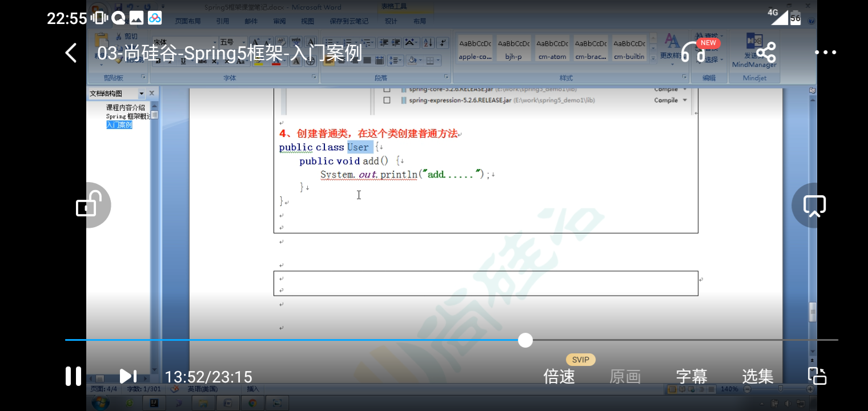Open the 字幕 subtitle settings
The image size is (868, 411).
tap(692, 377)
